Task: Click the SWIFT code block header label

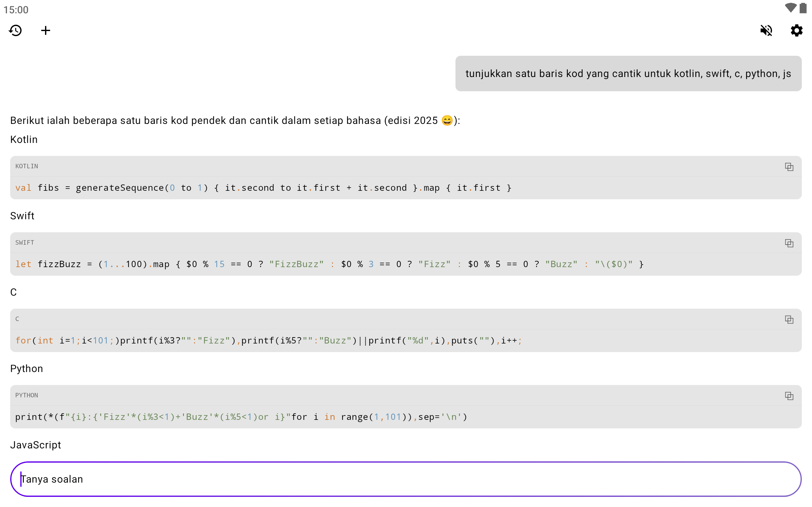Action: pos(24,243)
